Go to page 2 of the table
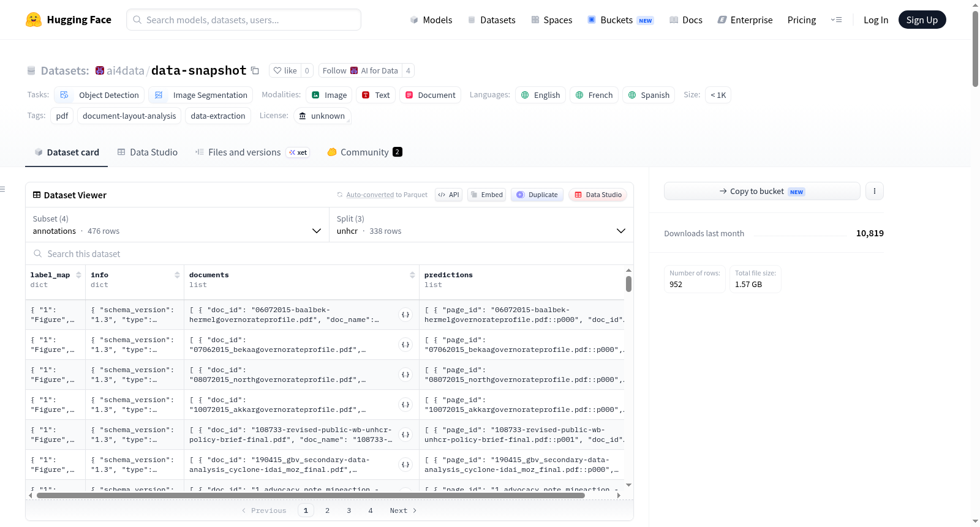Viewport: 980px width, 527px height. pyautogui.click(x=328, y=510)
